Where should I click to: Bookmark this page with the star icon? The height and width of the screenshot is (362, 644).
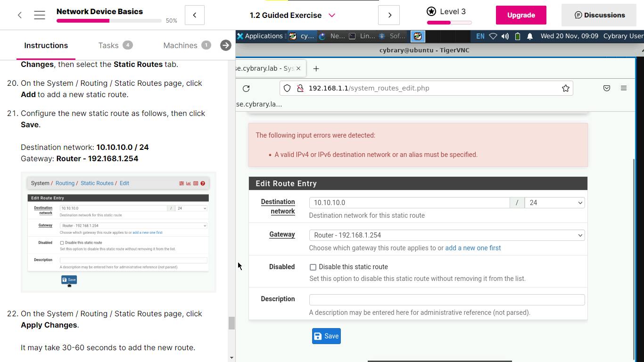click(x=565, y=88)
